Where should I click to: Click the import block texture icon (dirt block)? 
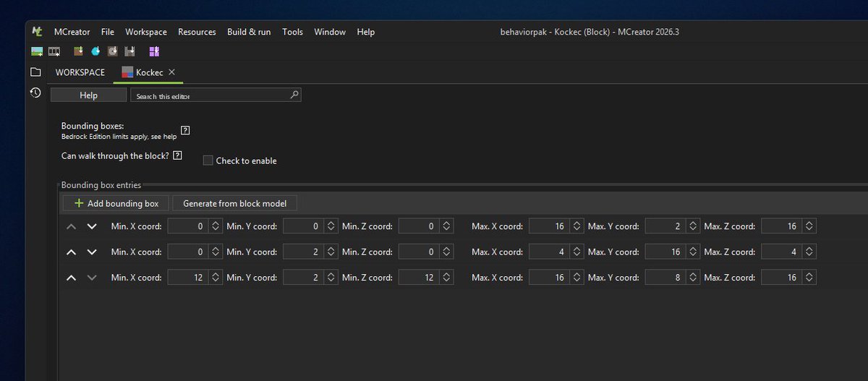[x=78, y=51]
